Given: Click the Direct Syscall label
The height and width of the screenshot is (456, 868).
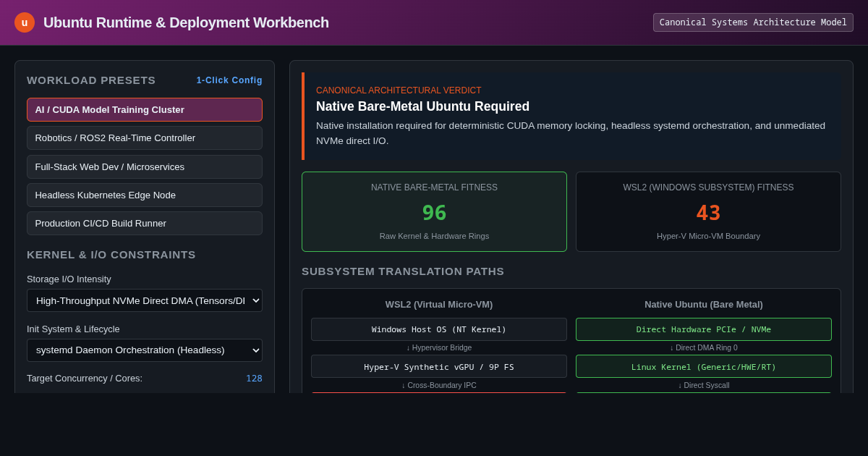Looking at the screenshot, I should pyautogui.click(x=704, y=385).
